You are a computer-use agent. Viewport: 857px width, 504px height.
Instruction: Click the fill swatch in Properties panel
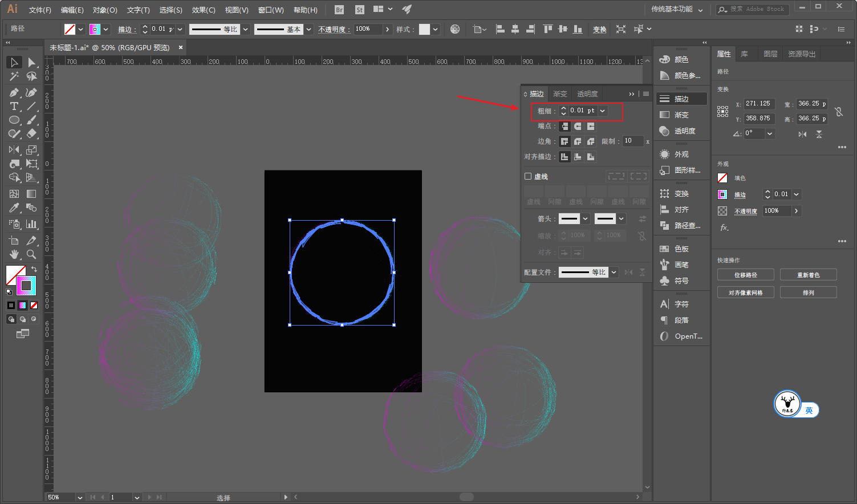click(x=722, y=178)
